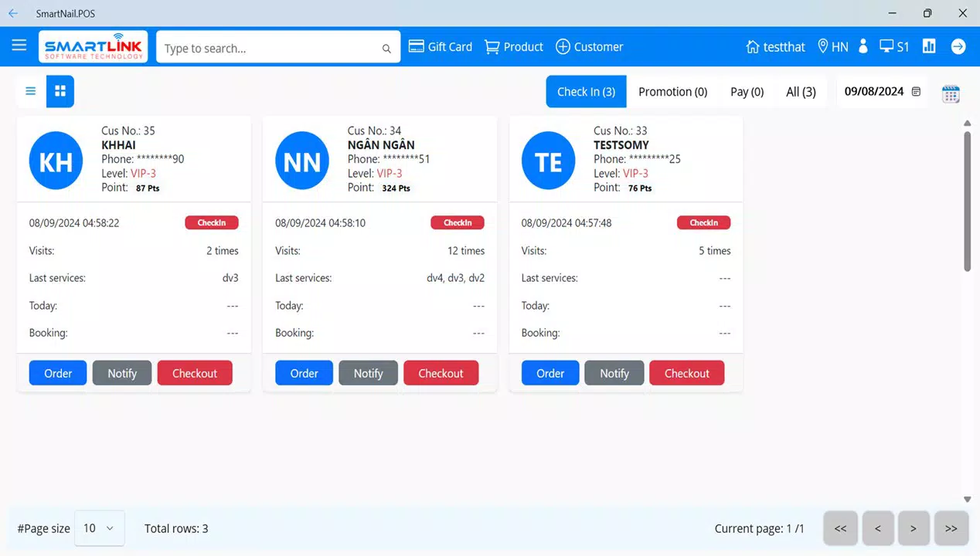Click the search magnifier icon
This screenshot has width=980, height=556.
[386, 49]
